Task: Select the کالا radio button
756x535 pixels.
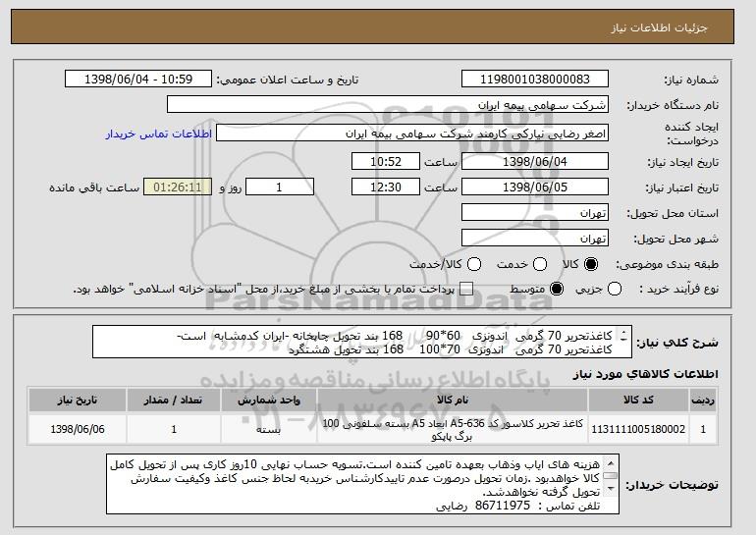Action: coord(591,264)
